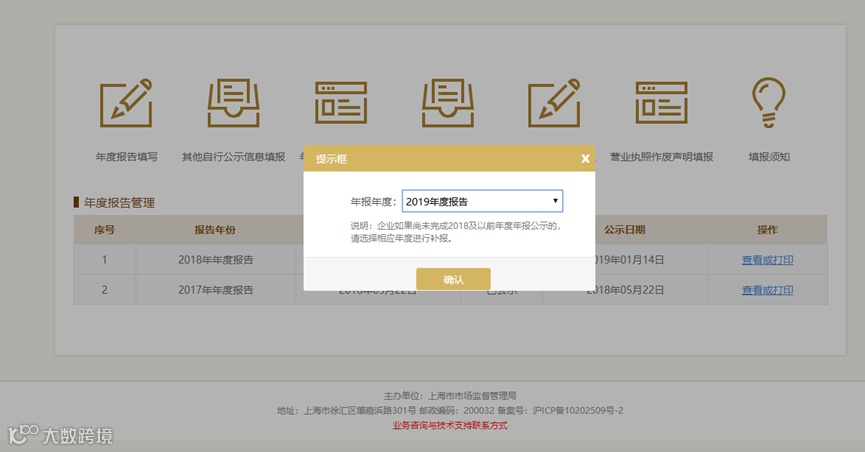Select the 2018年年度报告 table cell

216,259
